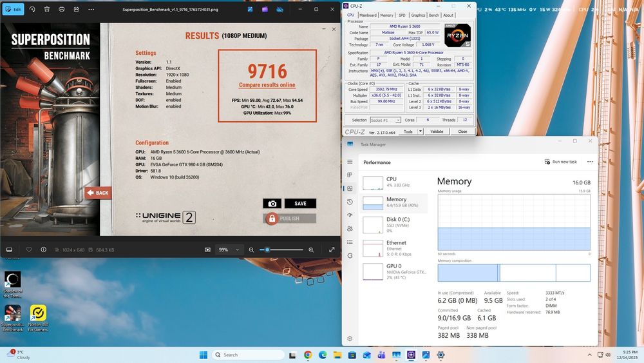Click the taskbar Search box
Screen dimensions: 644x363
point(248,355)
